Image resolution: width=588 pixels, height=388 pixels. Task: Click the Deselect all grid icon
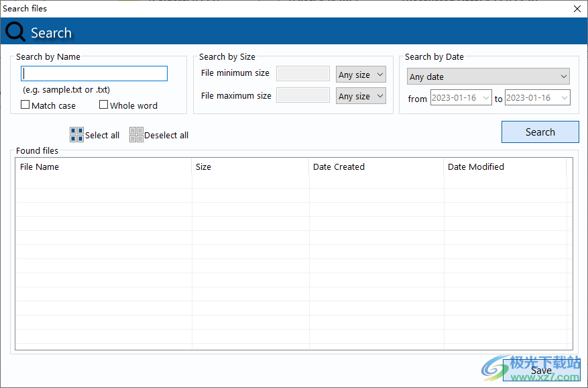136,134
